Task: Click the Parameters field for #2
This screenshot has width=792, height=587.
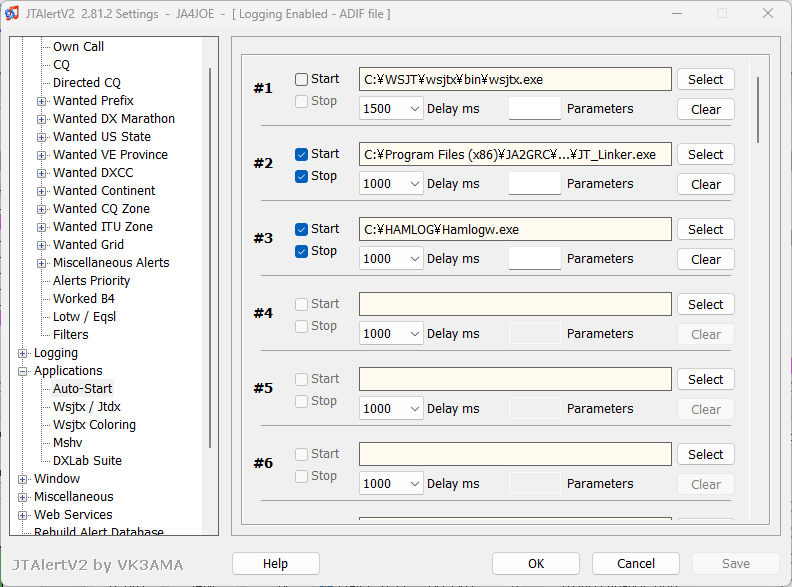Action: coord(534,183)
